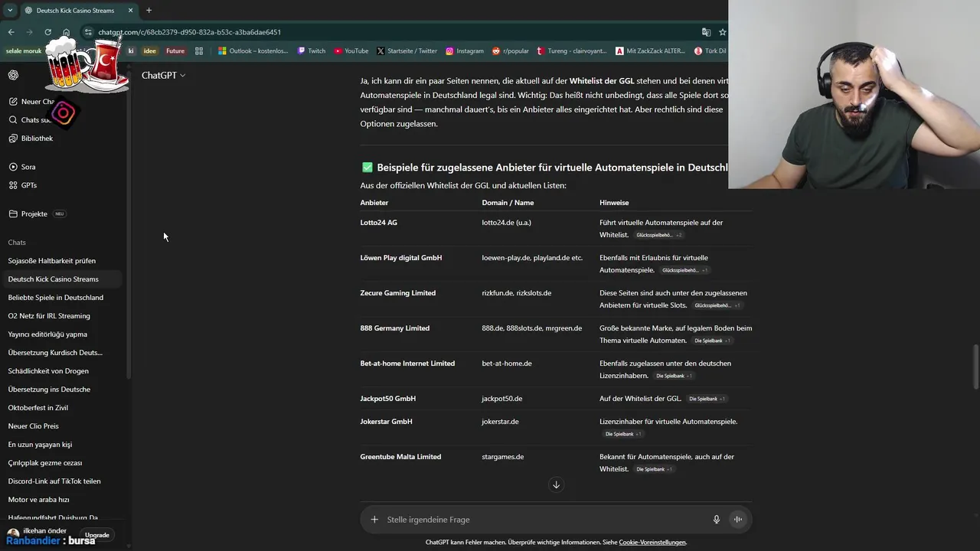Screen dimensions: 980x551
Task: Open Outlook bookmark
Action: coord(253,51)
